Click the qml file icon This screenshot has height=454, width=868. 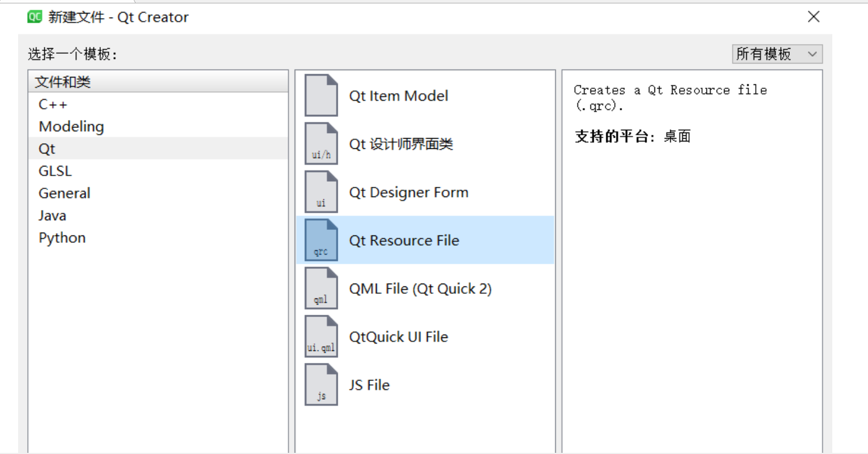click(x=321, y=288)
